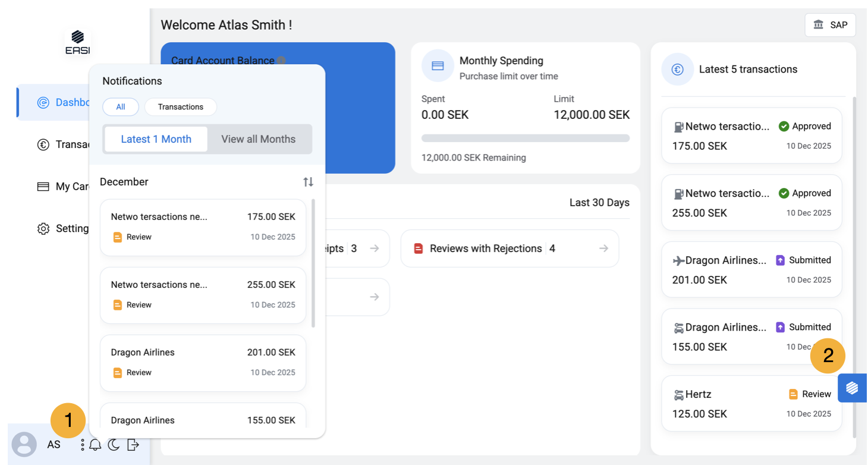The height and width of the screenshot is (465, 868).
Task: Open Reviews with Rejections arrow
Action: (603, 249)
